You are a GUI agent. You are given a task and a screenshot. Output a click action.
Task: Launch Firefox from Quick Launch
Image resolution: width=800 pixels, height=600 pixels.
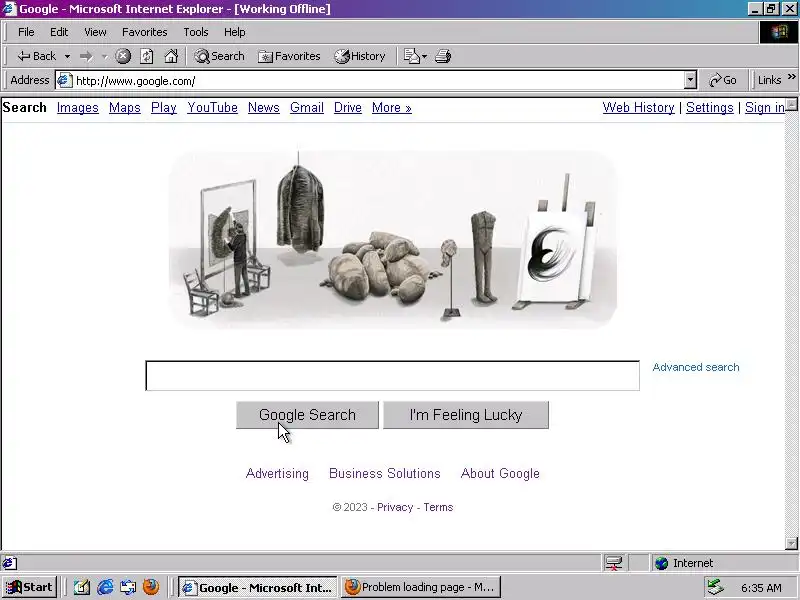(151, 587)
